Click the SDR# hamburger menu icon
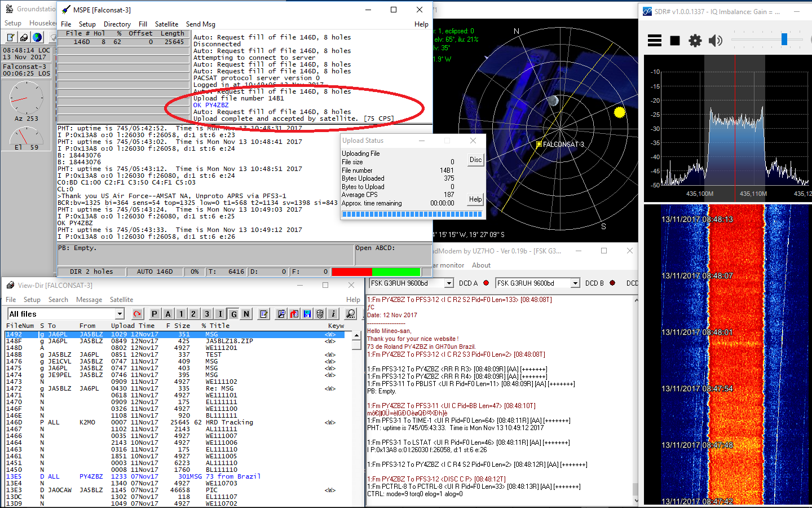 (x=655, y=41)
